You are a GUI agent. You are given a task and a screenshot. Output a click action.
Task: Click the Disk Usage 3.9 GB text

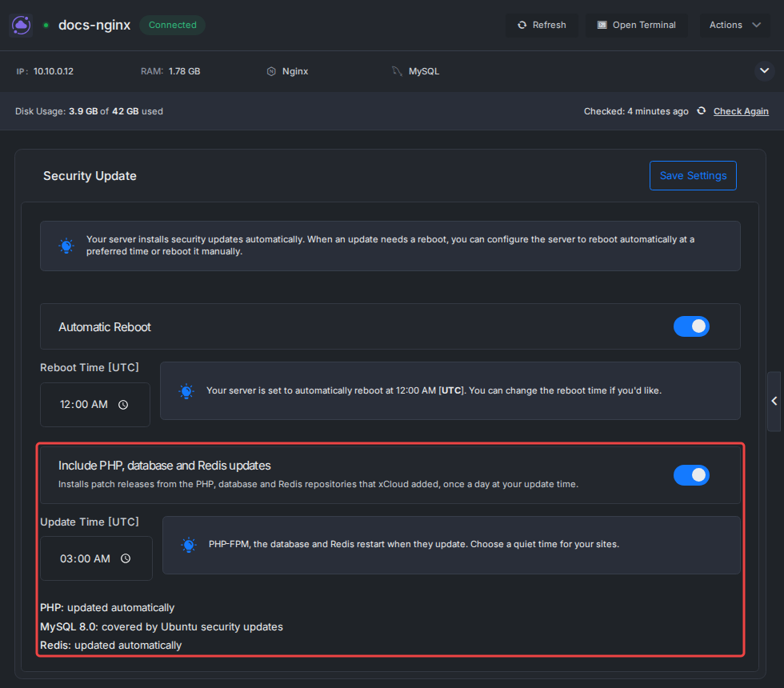point(89,111)
